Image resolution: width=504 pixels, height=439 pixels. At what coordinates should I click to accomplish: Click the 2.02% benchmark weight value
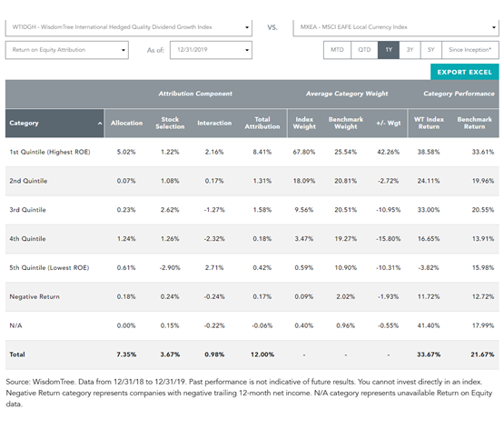[x=346, y=297]
